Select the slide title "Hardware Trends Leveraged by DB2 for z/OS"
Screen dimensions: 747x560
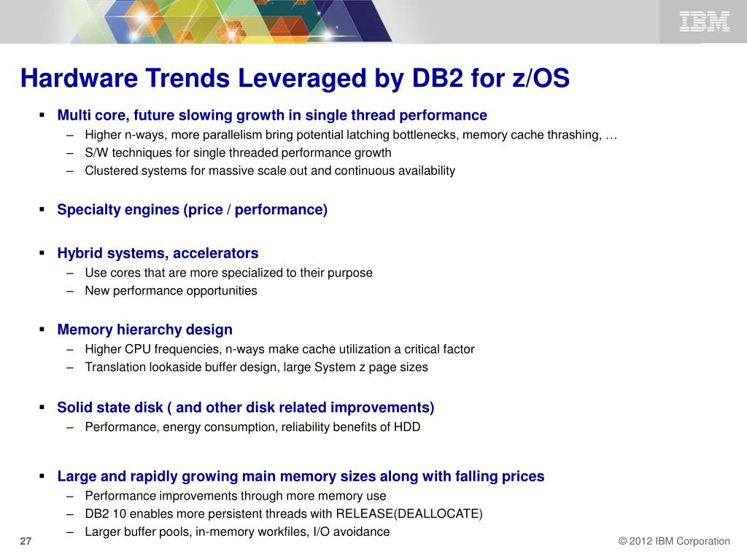point(295,78)
